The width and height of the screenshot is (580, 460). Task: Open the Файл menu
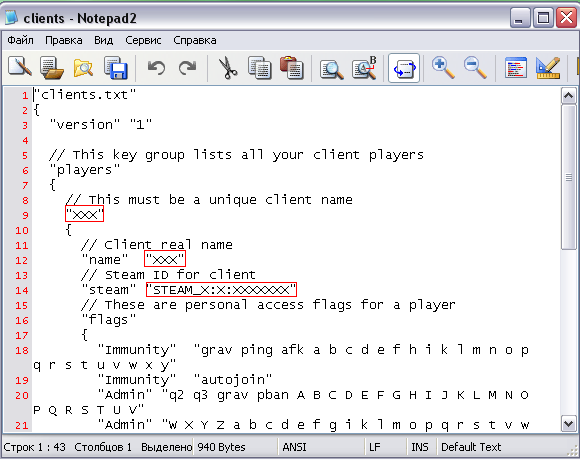[x=21, y=40]
